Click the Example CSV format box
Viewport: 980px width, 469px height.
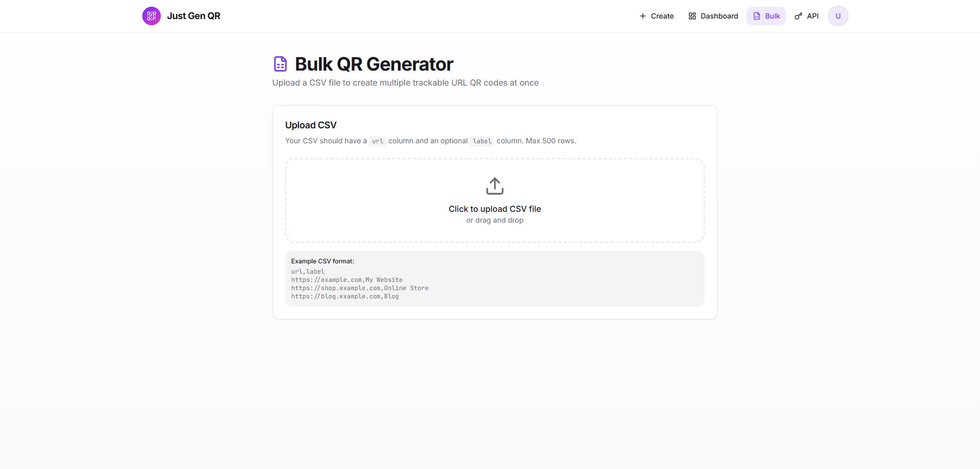(494, 278)
